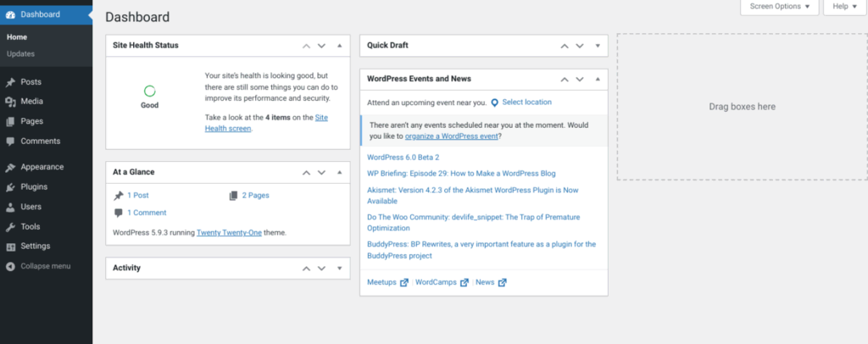Click the Media icon in sidebar
Screen dimensions: 868x344
coord(10,102)
